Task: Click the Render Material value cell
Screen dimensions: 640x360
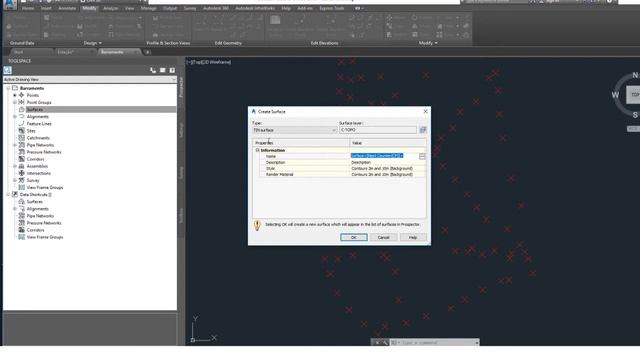Action: 388,174
